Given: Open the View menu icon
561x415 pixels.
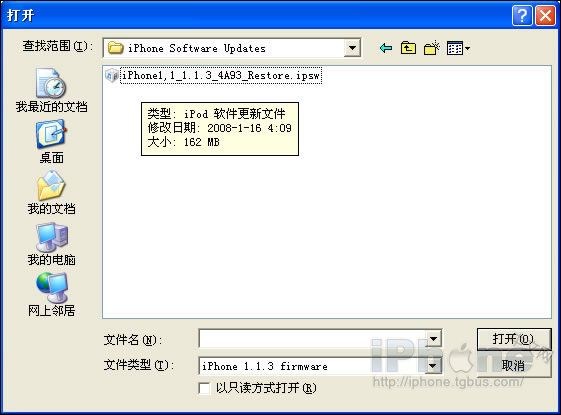Looking at the screenshot, I should (458, 48).
